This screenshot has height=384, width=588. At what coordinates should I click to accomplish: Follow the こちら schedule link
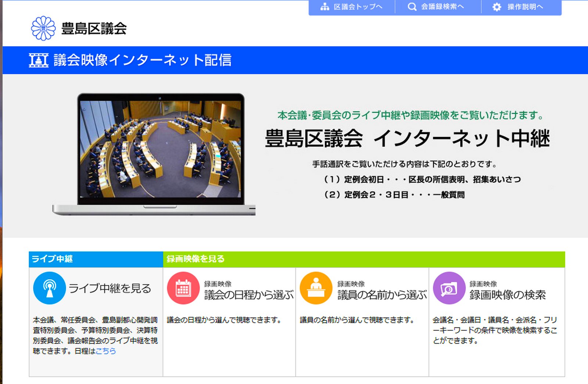106,351
